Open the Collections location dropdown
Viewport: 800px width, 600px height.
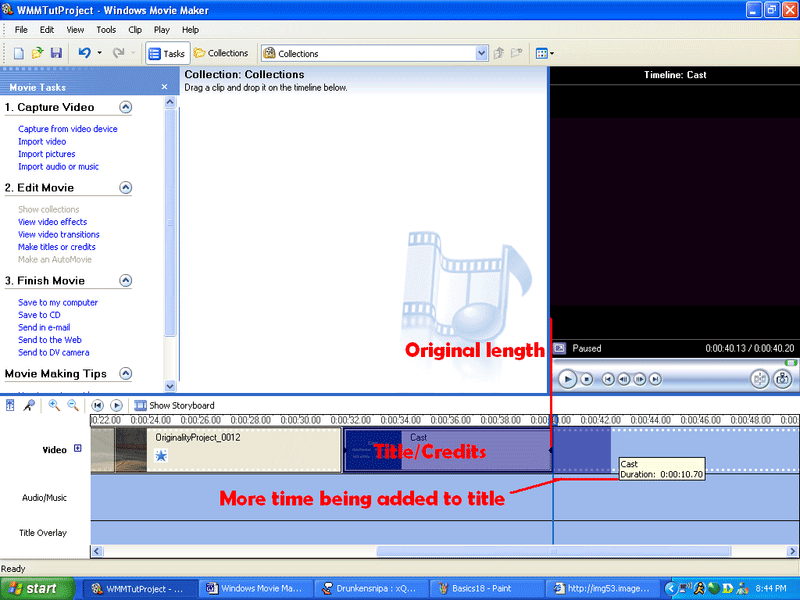tap(482, 53)
